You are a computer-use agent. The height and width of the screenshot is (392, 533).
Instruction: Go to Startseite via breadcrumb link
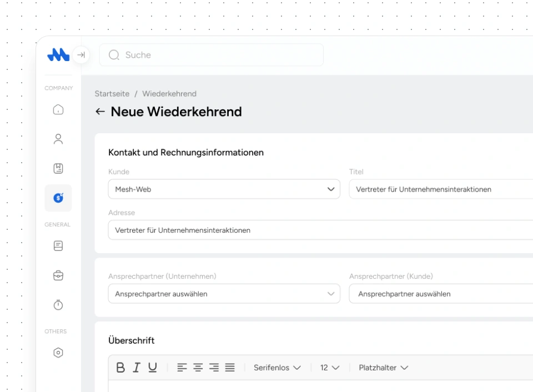point(112,94)
